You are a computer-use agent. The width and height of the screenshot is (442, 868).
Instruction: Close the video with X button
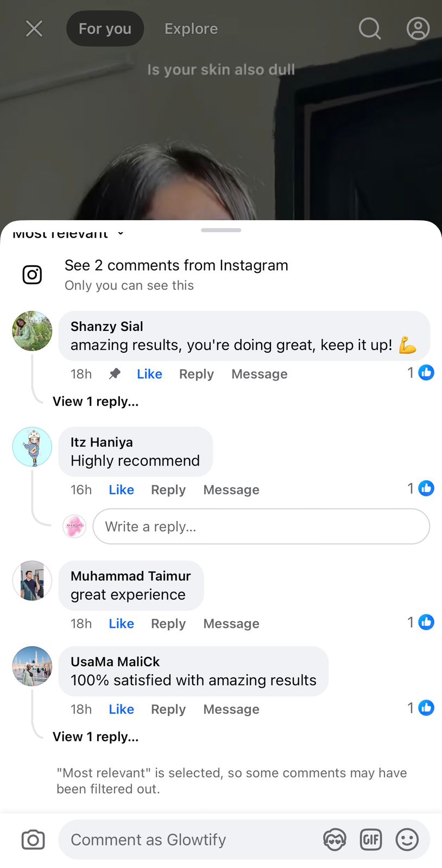(x=34, y=28)
